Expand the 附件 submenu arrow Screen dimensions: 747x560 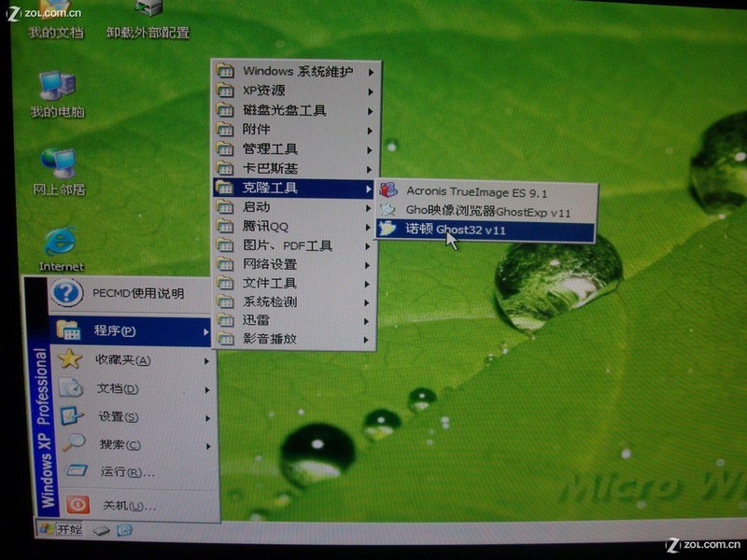click(x=370, y=131)
